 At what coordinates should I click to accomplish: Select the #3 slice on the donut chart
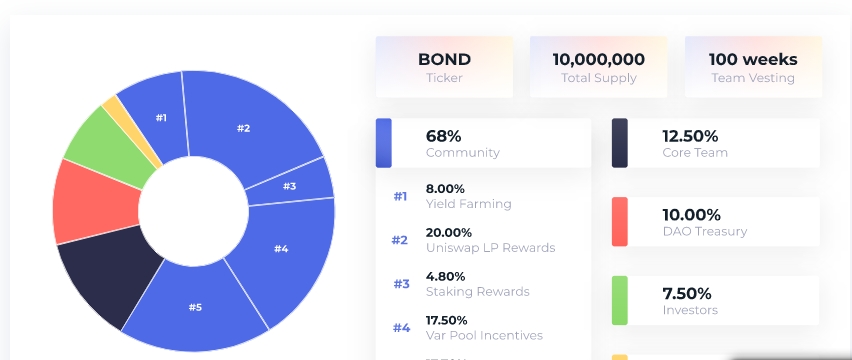[290, 185]
